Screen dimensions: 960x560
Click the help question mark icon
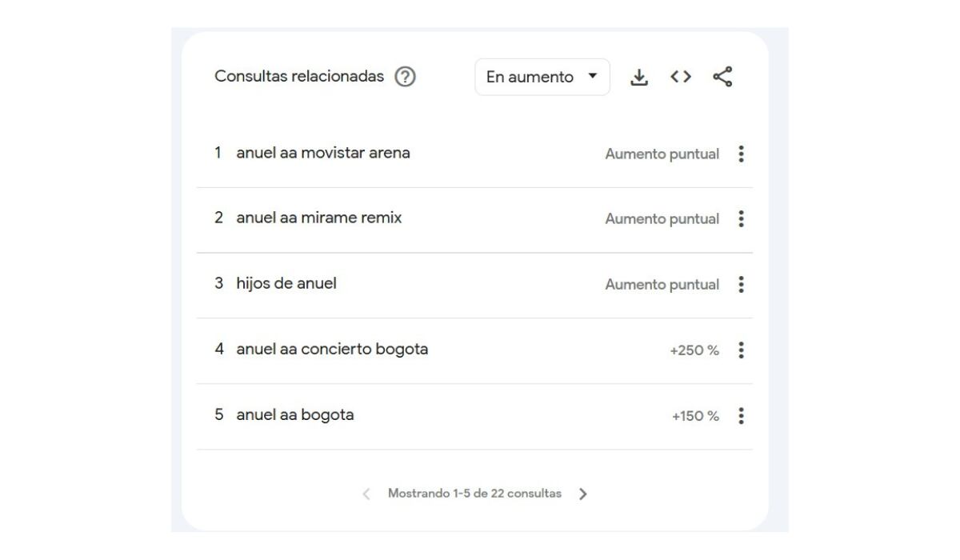(x=407, y=76)
